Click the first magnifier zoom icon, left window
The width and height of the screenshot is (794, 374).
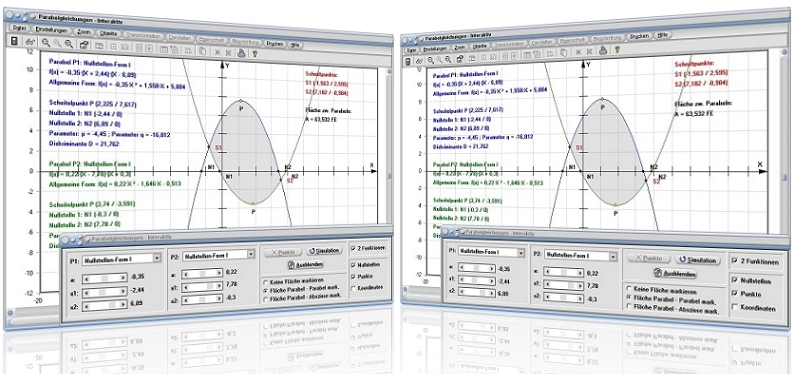46,43
